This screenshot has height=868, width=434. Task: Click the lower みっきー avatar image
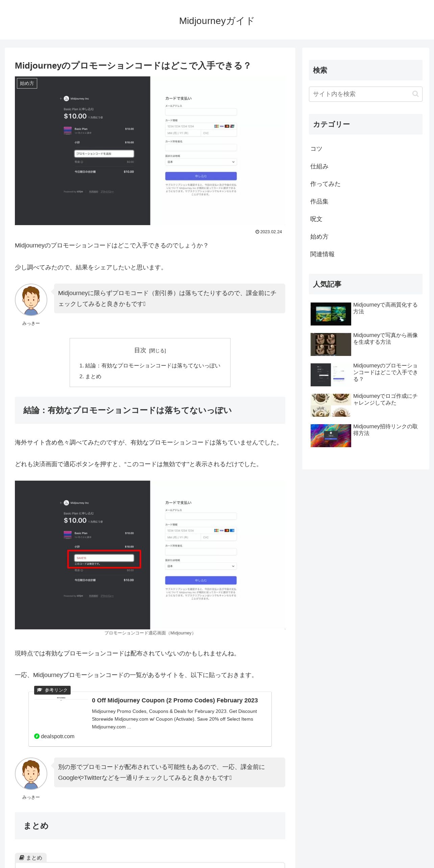coord(31,774)
